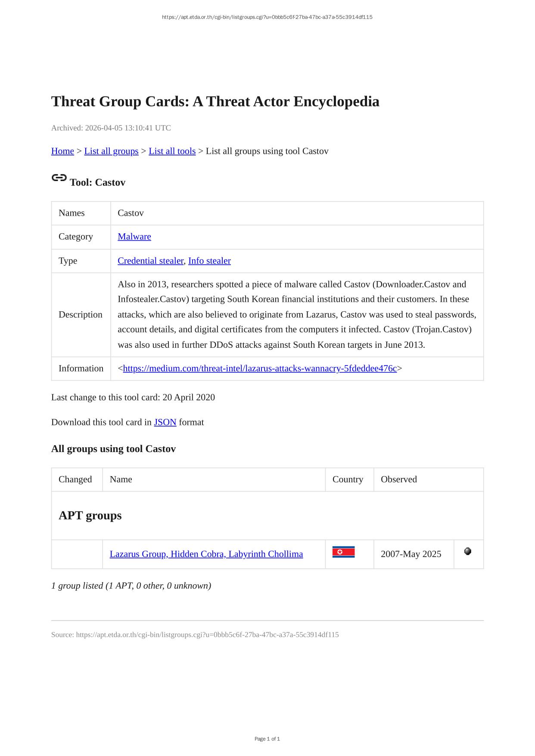This screenshot has width=535, height=756.
Task: Click the 2007-May 2025 observed date cell
Action: tap(411, 554)
